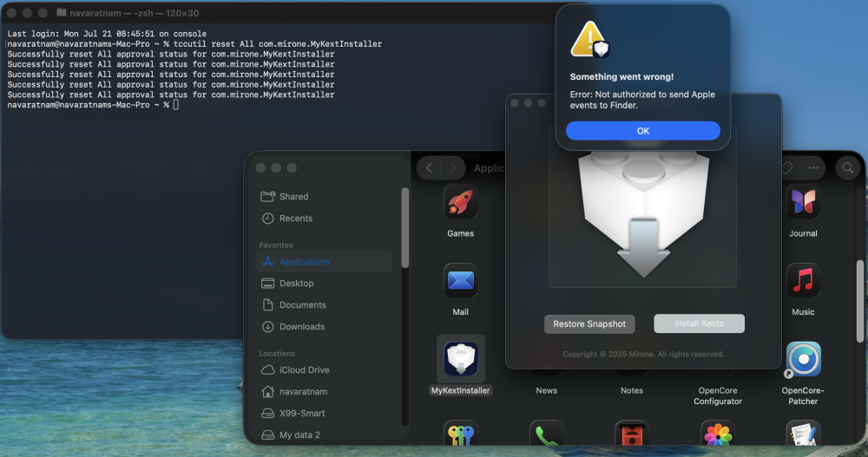Open the OpenCore-Patcher app icon

(803, 359)
